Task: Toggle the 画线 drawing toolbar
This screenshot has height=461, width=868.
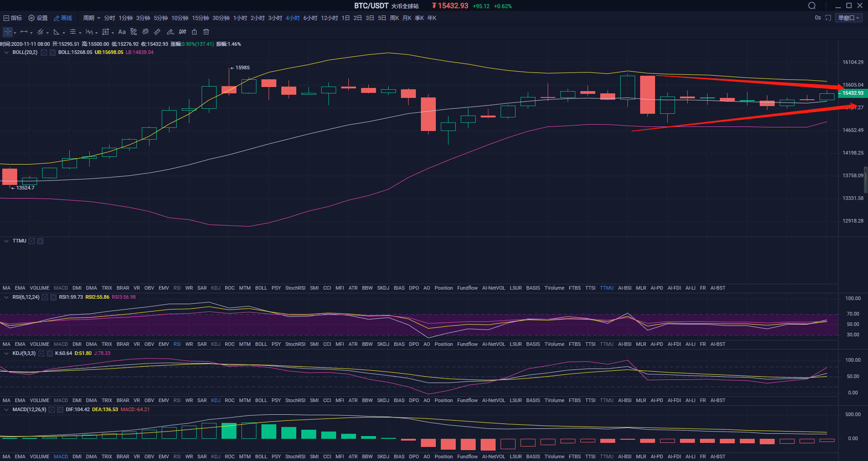Action: point(63,18)
